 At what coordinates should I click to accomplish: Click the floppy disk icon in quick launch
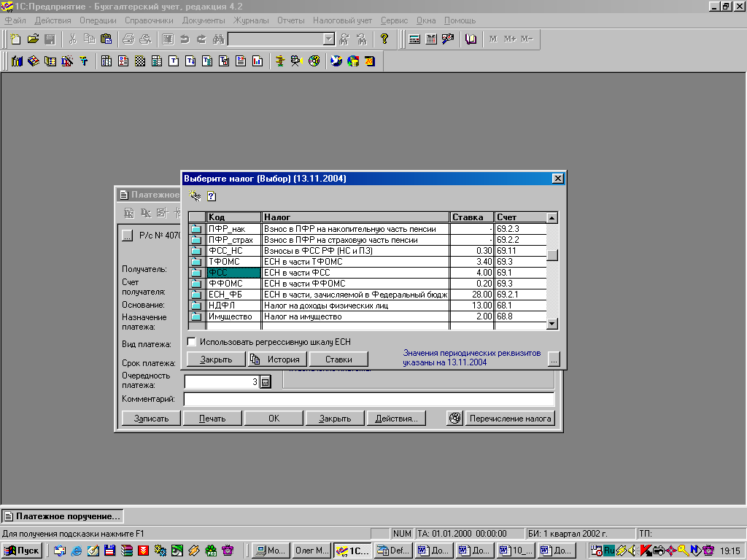pos(110,551)
